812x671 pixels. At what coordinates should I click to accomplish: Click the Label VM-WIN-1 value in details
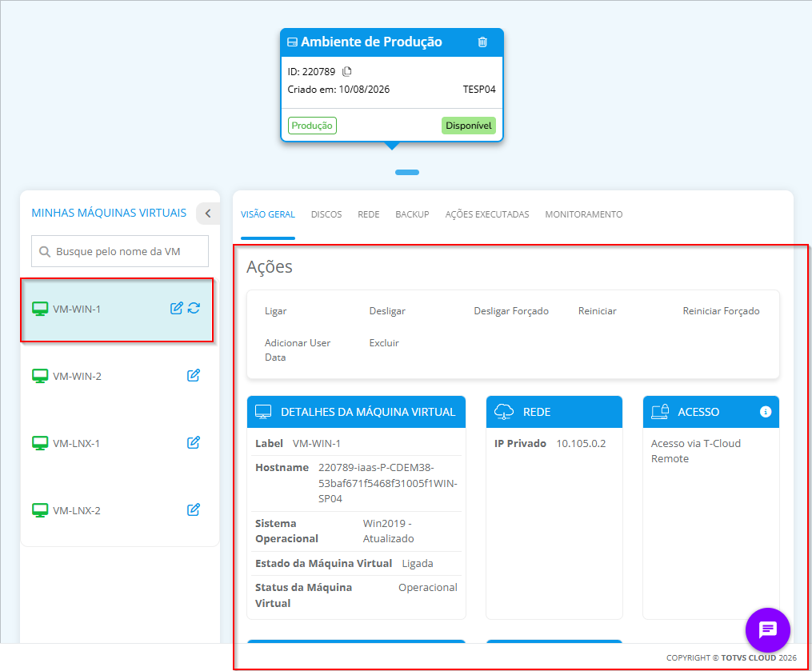pos(317,444)
